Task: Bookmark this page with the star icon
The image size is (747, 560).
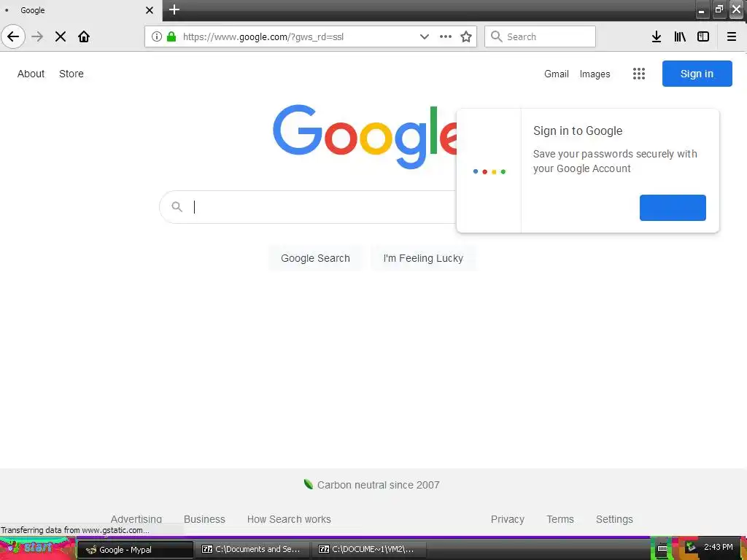Action: click(466, 36)
